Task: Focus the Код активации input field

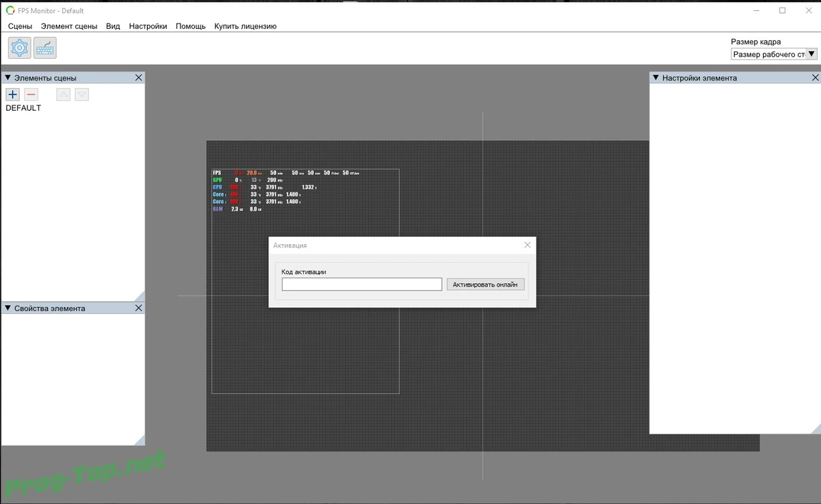Action: tap(362, 284)
